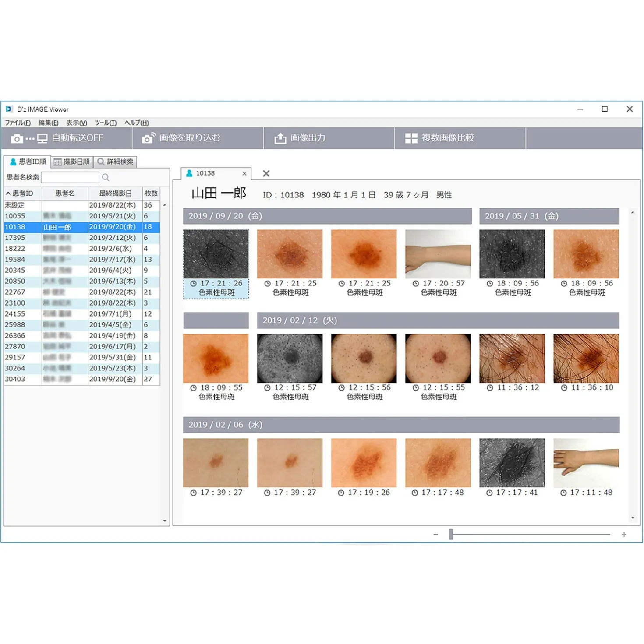The width and height of the screenshot is (644, 644).
Task: Sort by 最終撮影日 column header
Action: pos(115,193)
